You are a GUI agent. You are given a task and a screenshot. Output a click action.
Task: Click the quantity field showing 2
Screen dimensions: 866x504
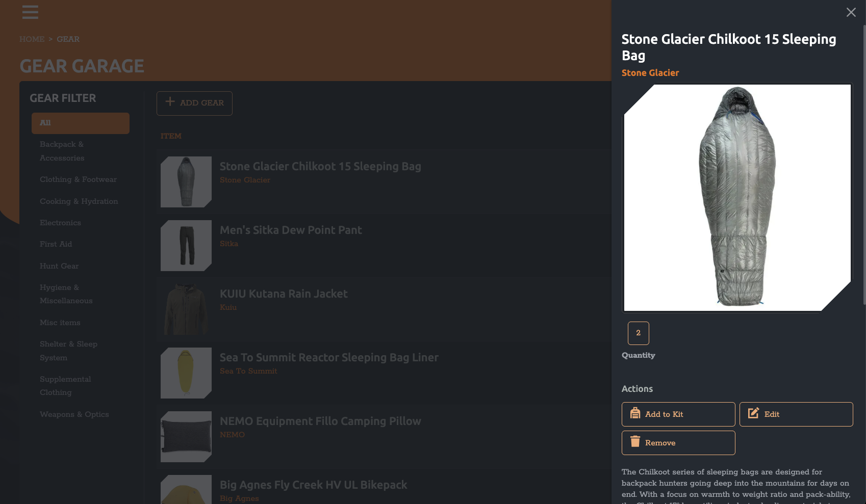point(639,333)
